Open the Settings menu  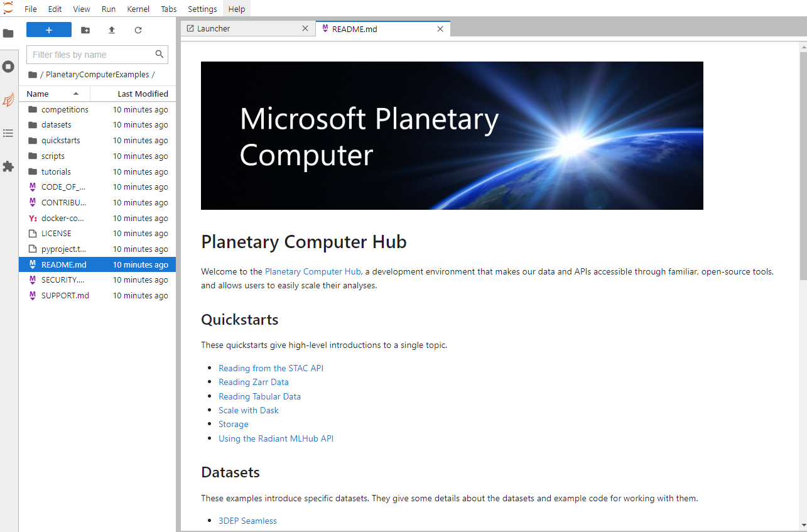point(202,9)
